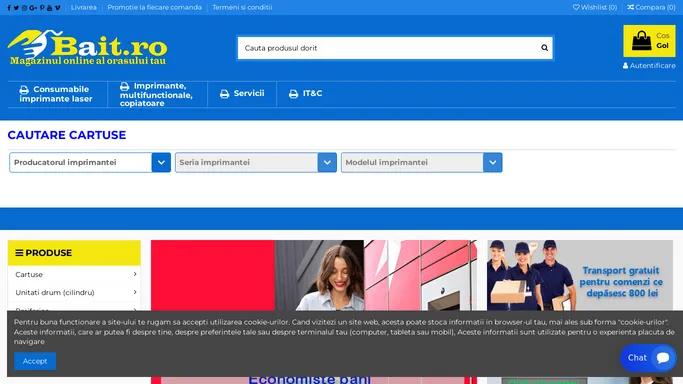The height and width of the screenshot is (384, 683).
Task: Open Termeni si conditii link
Action: [x=242, y=7]
